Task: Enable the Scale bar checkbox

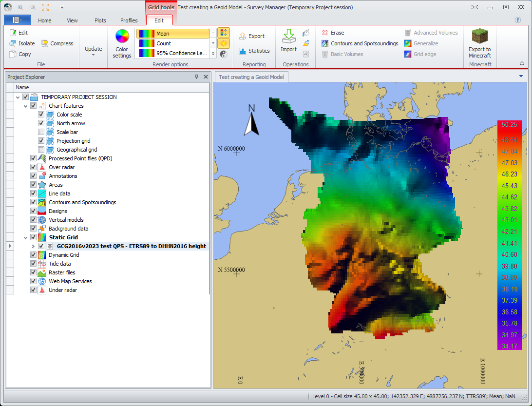Action: point(41,132)
